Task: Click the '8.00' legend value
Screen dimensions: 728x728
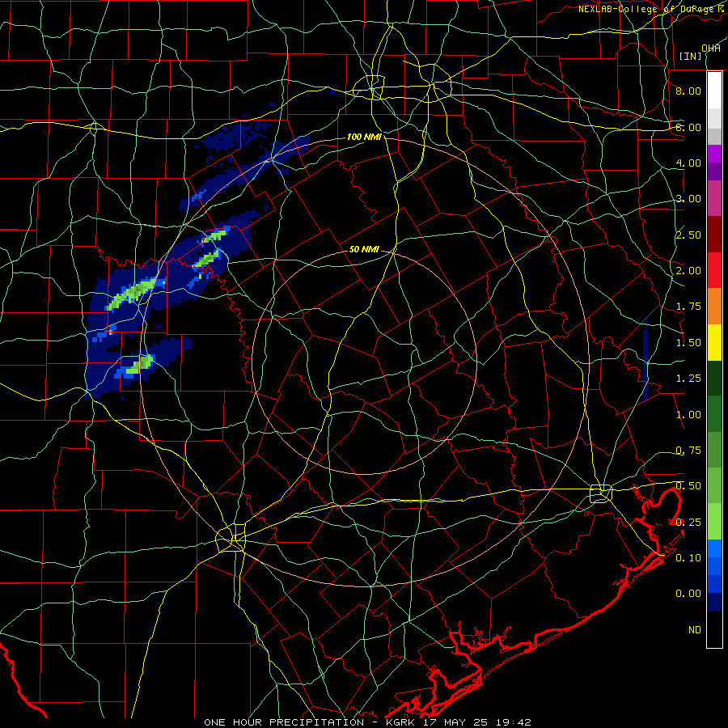Action: click(688, 91)
